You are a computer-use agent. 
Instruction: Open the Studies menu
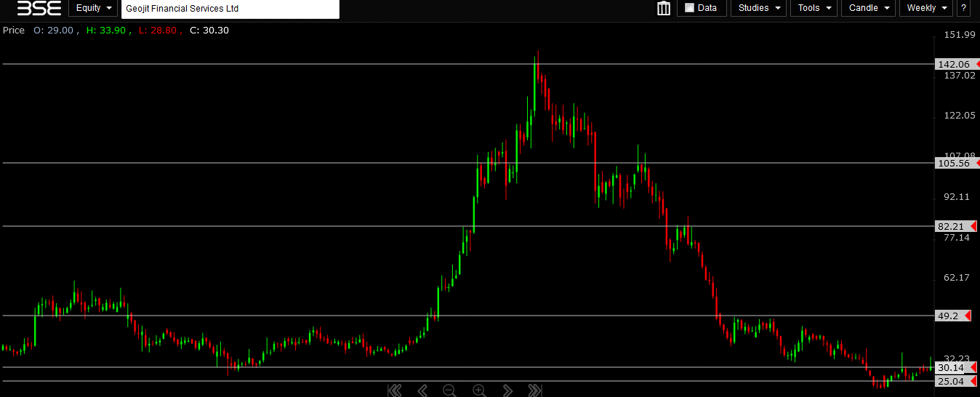click(x=758, y=8)
